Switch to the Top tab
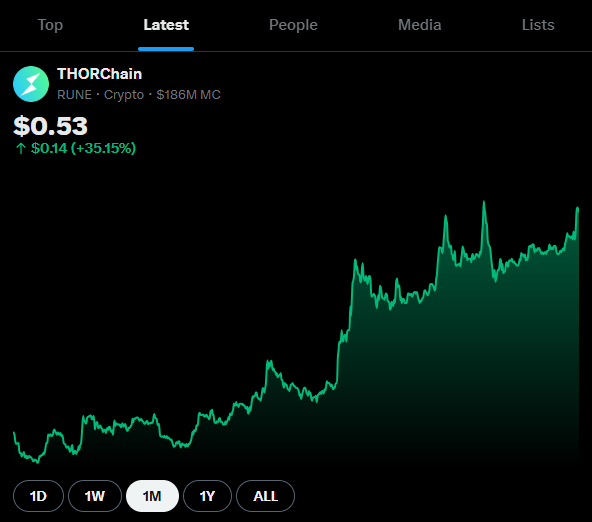Screen dimensions: 592x522 50,25
